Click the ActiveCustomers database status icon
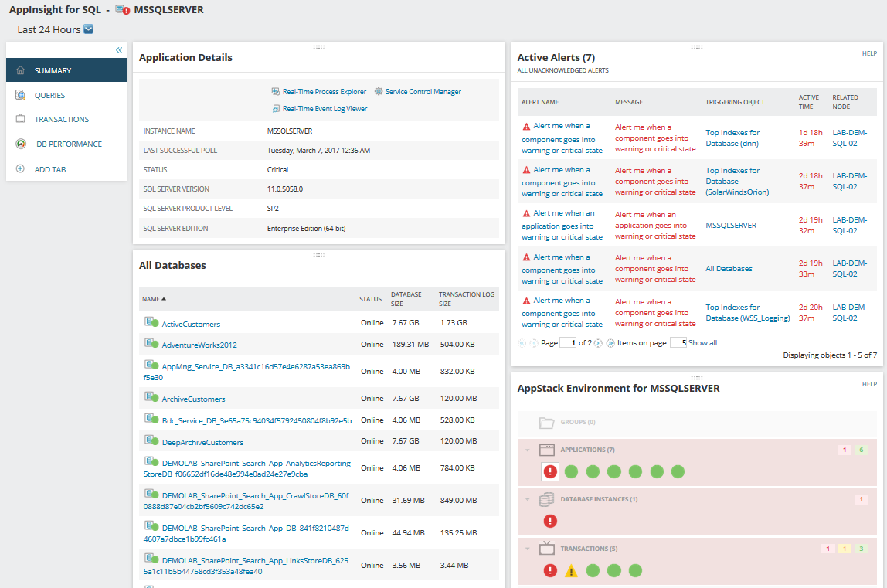Image resolution: width=887 pixels, height=588 pixels. tap(151, 322)
